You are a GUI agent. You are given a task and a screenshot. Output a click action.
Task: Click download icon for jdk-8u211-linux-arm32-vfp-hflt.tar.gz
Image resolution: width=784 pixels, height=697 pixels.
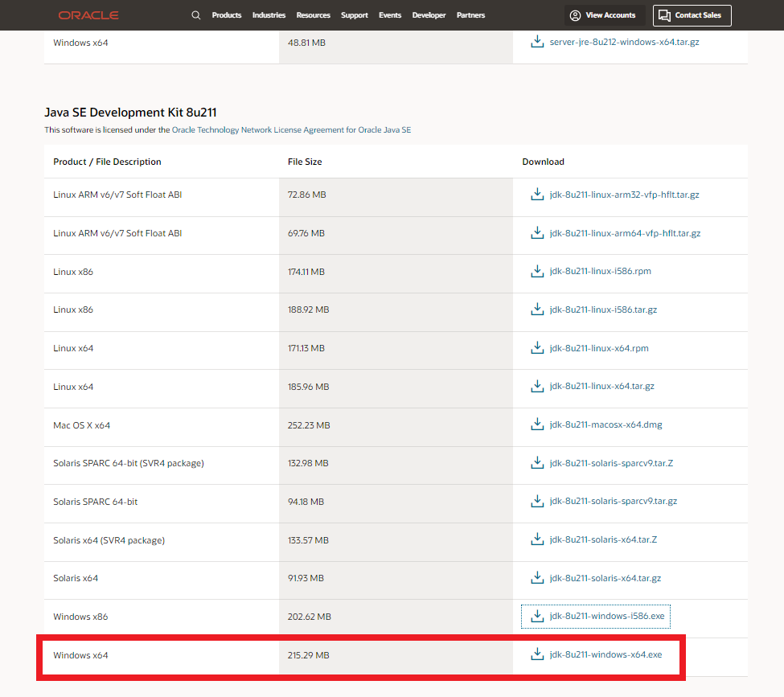(x=537, y=194)
